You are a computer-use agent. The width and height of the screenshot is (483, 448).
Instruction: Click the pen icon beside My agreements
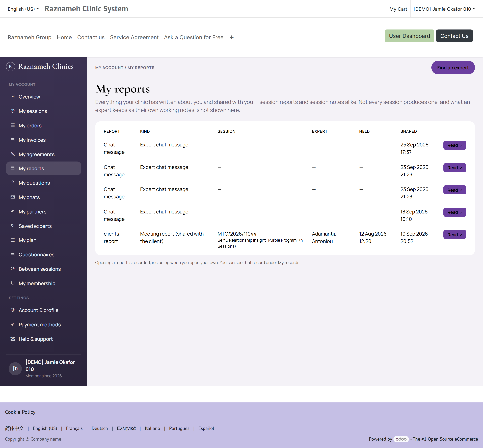coord(13,154)
